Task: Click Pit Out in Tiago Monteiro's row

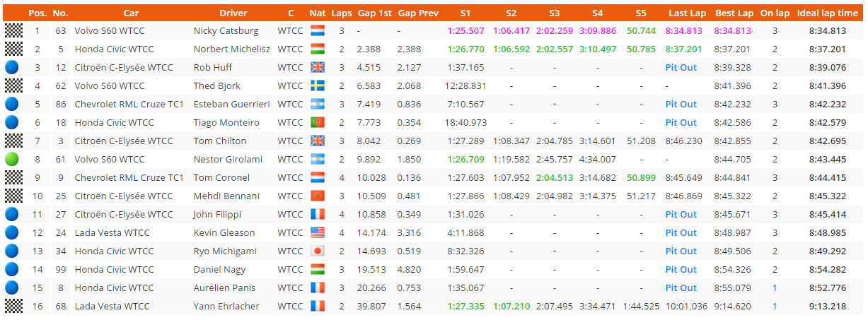Action: (681, 122)
